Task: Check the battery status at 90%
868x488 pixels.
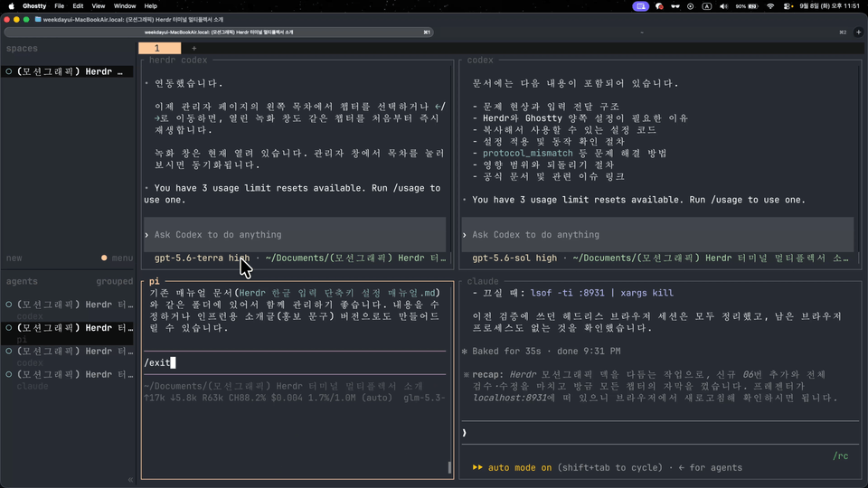Action: (747, 6)
